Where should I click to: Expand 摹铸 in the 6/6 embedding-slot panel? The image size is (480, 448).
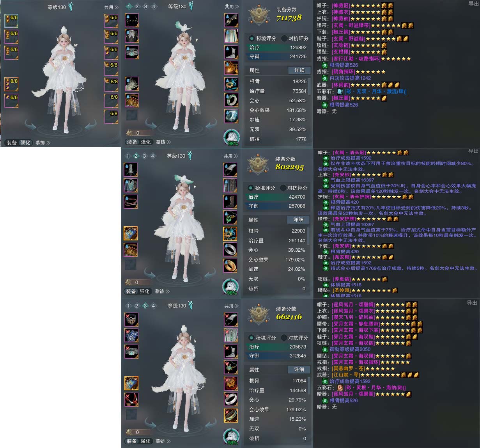[43, 142]
